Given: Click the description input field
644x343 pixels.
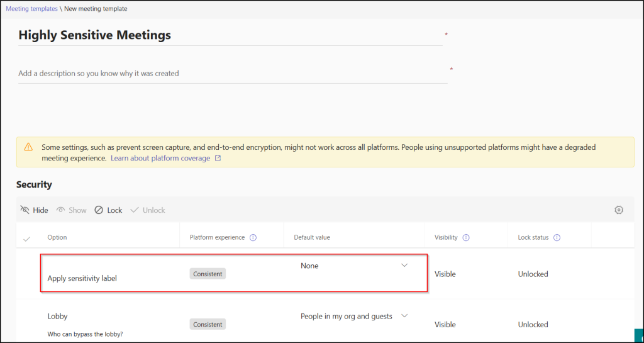Looking at the screenshot, I should (233, 74).
